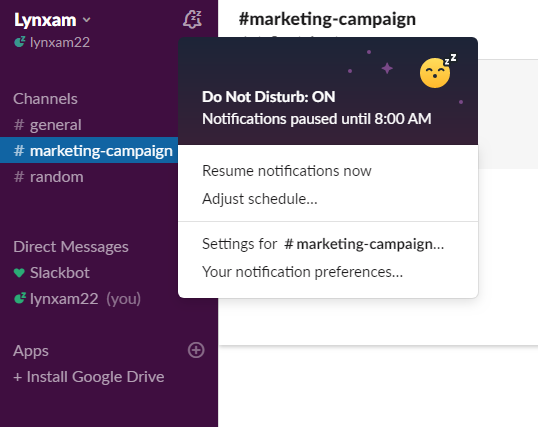Click snooze status icon beside lynxam22 (you)

pyautogui.click(x=20, y=298)
